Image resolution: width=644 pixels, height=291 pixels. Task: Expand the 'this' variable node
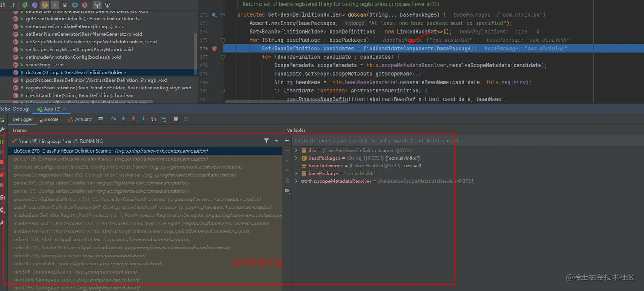click(296, 150)
